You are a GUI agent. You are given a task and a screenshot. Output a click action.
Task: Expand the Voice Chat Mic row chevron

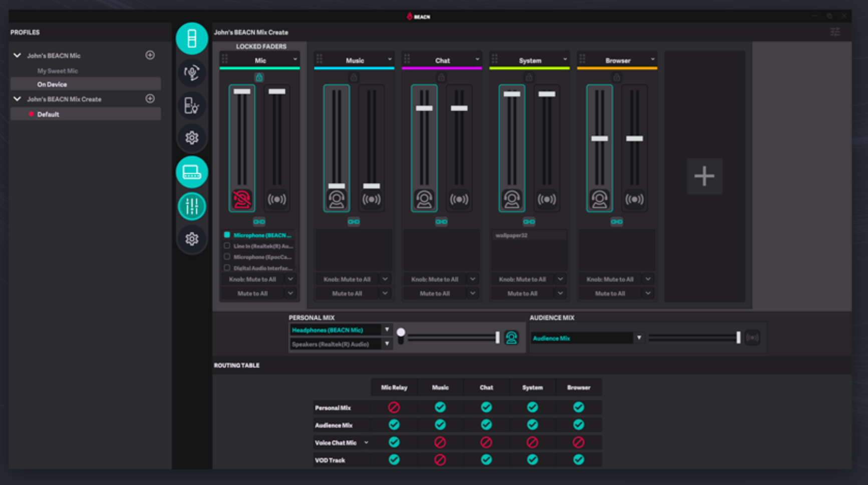[366, 442]
